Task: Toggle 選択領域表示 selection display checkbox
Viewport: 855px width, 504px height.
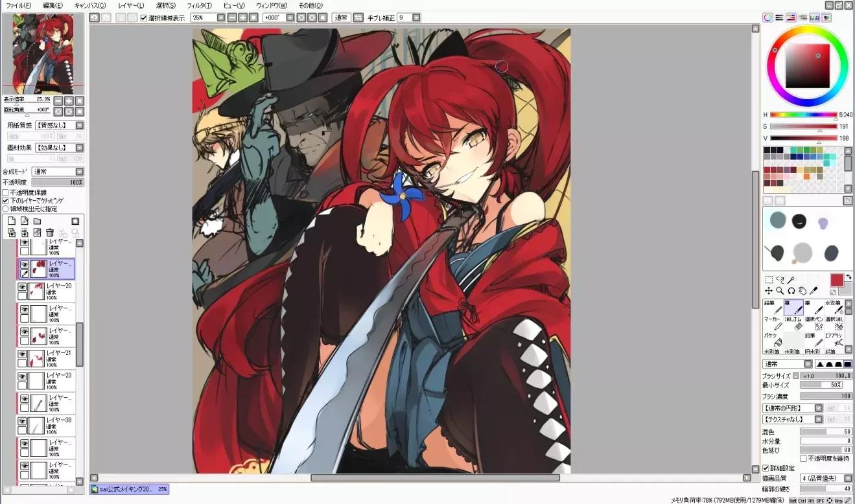Action: [144, 17]
